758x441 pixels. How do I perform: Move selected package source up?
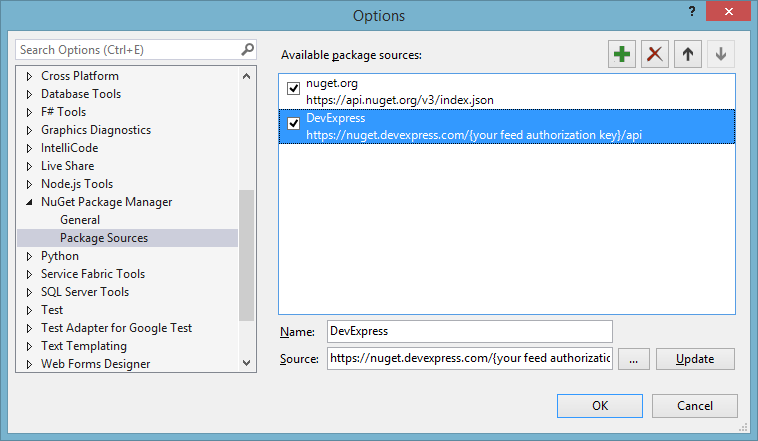(688, 54)
